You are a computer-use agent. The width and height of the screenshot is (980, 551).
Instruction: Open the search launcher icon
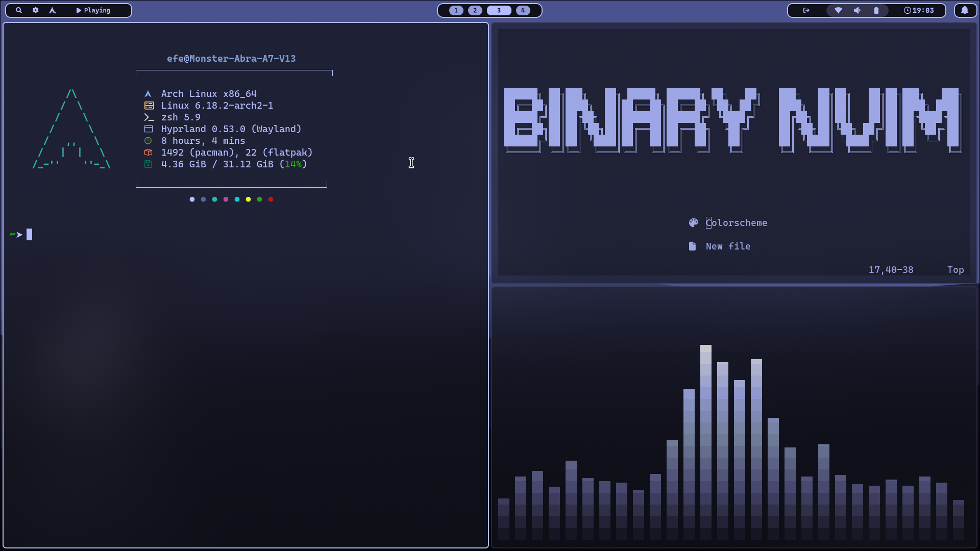click(x=19, y=10)
